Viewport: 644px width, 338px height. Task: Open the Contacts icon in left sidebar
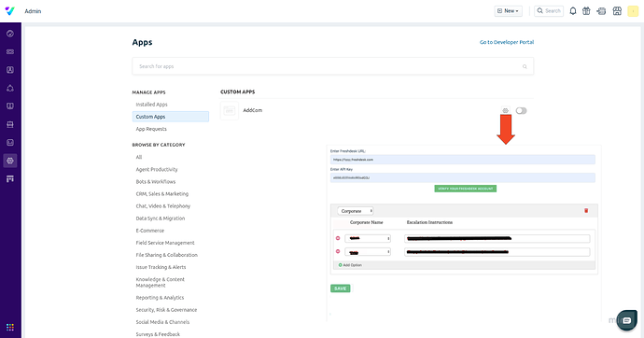pyautogui.click(x=10, y=70)
